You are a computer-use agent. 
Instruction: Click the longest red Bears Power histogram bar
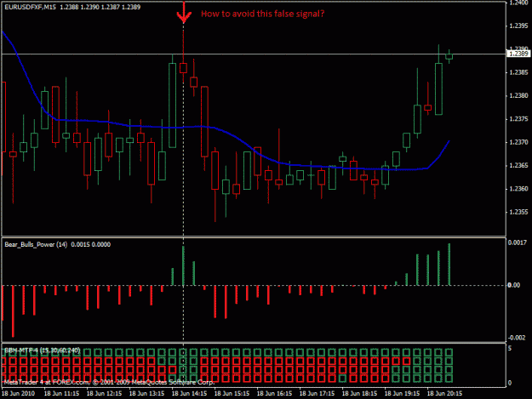(x=13, y=311)
